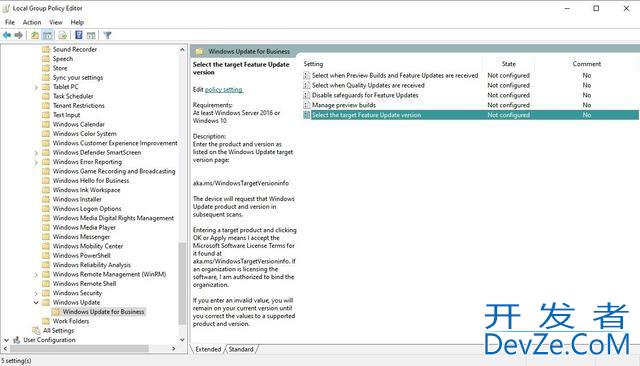Collapse the Windows Update tree node
The width and height of the screenshot is (640, 366).
tap(36, 302)
